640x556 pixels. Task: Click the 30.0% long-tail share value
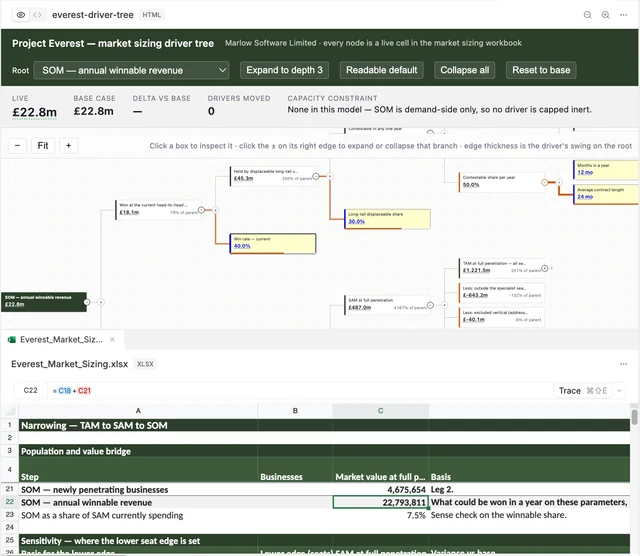tap(356, 222)
